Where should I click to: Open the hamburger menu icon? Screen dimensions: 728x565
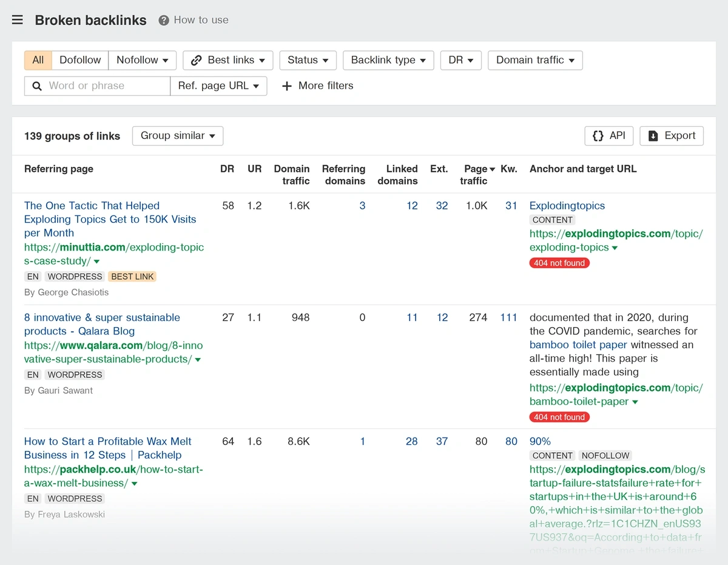pos(18,20)
